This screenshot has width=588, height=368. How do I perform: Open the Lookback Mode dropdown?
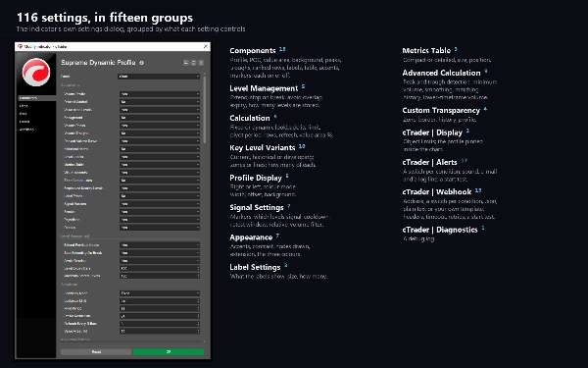click(x=160, y=293)
